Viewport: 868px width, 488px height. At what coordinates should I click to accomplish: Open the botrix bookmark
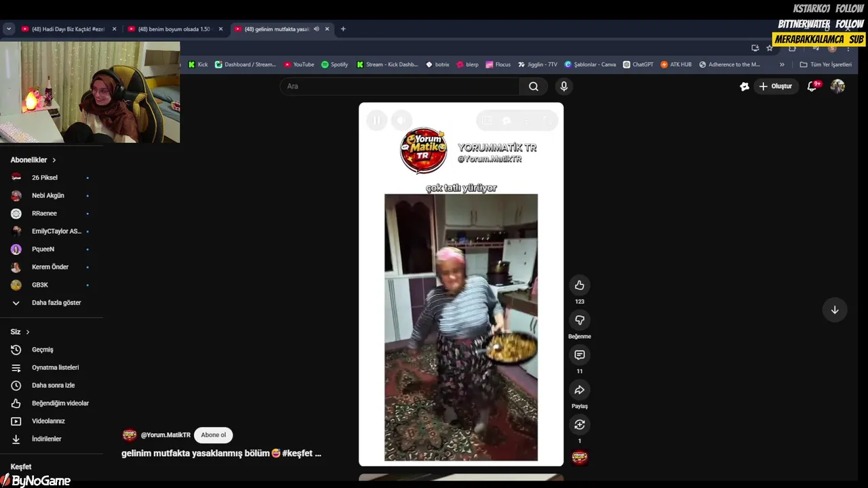(x=437, y=64)
